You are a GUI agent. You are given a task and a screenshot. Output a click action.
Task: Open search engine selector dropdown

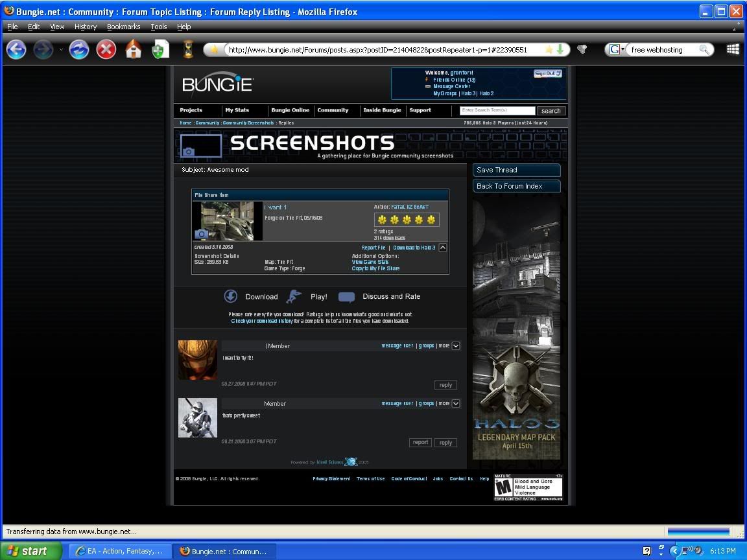point(617,50)
